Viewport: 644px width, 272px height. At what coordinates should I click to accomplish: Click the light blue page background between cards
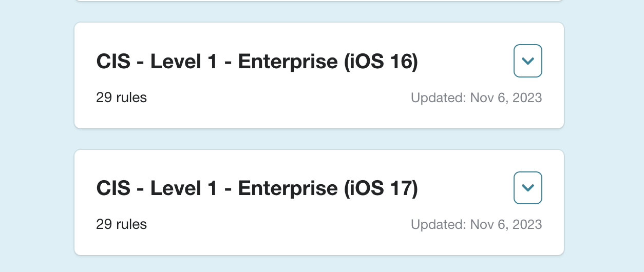click(318, 139)
